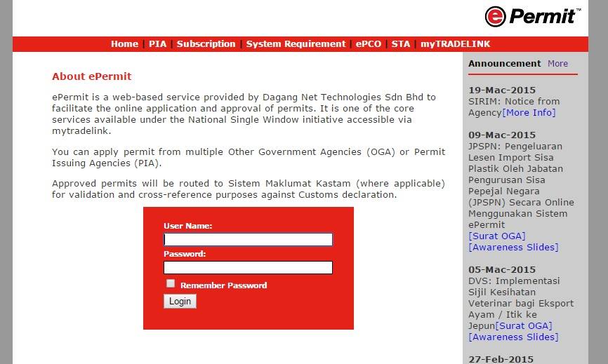Open the STA menu link
608x364 pixels.
click(x=401, y=43)
